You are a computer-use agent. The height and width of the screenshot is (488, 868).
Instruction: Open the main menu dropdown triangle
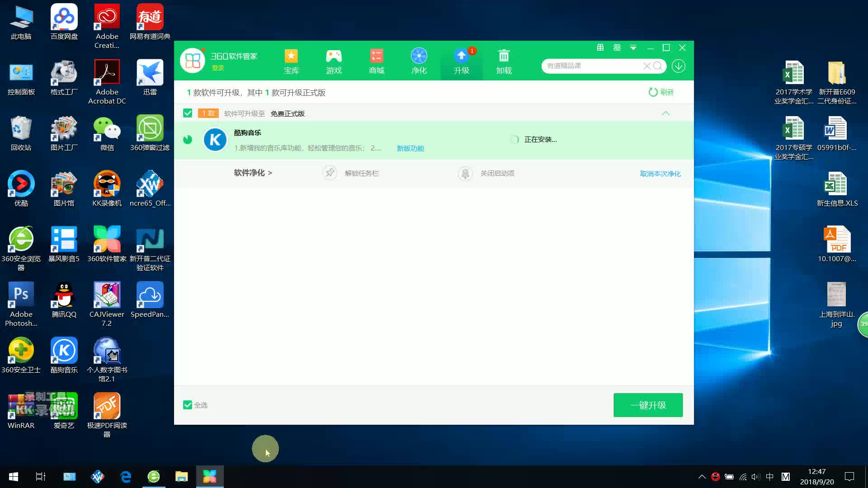pyautogui.click(x=633, y=47)
